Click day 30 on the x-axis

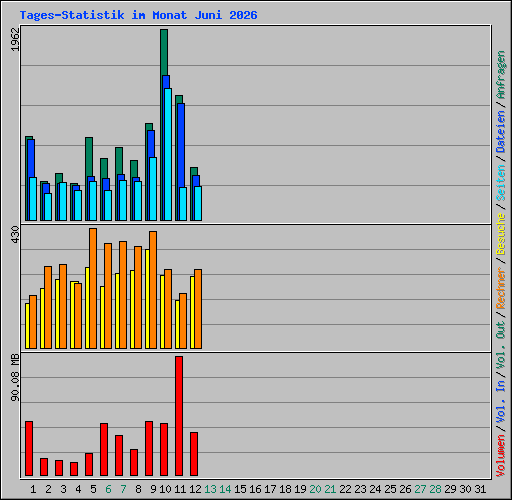[x=465, y=489]
